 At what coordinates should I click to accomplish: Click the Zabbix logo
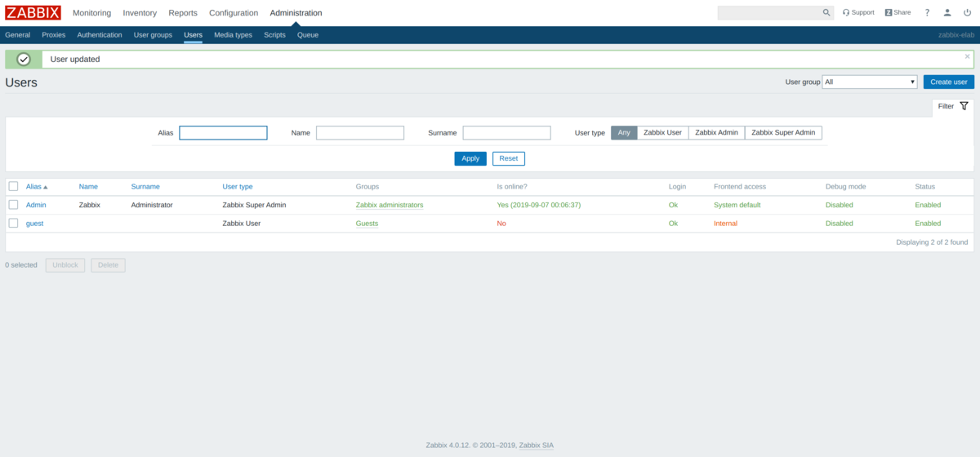[33, 12]
